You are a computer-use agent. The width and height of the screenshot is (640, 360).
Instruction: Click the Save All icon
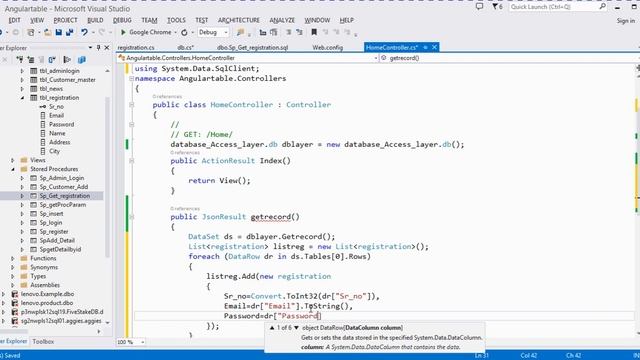click(x=70, y=32)
